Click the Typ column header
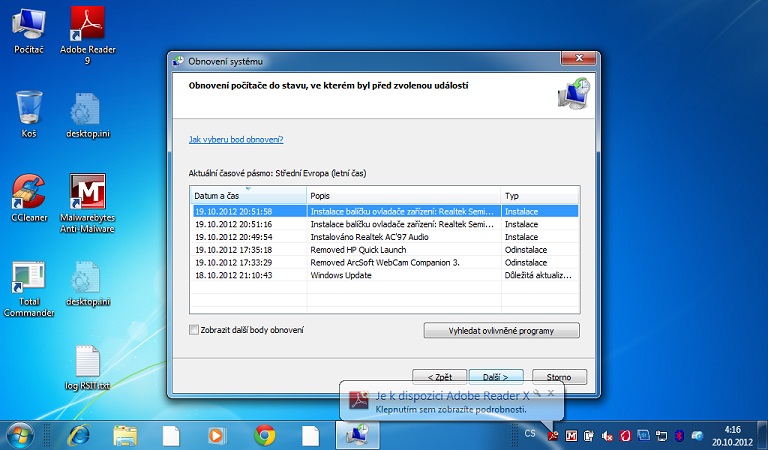This screenshot has height=450, width=768. coord(539,196)
